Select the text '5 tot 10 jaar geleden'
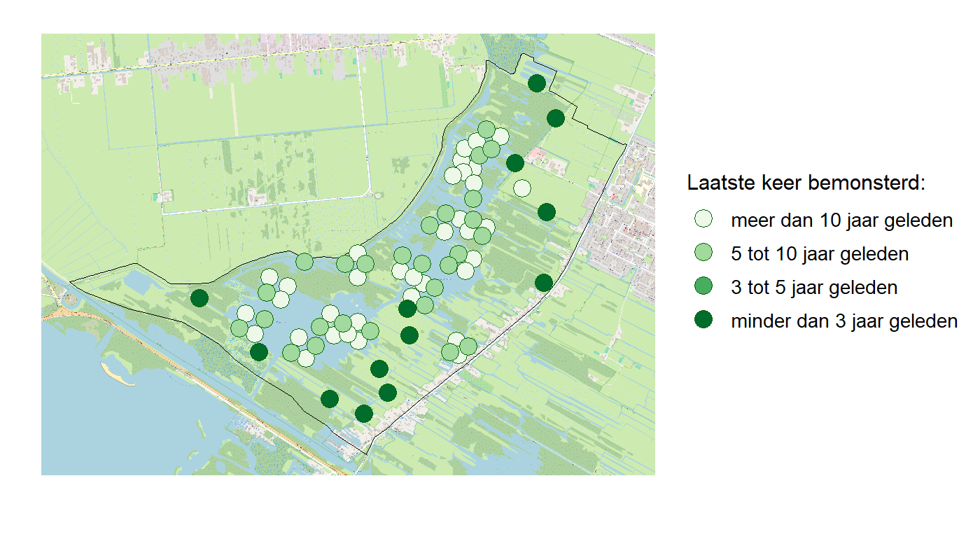Image resolution: width=980 pixels, height=539 pixels. click(820, 254)
